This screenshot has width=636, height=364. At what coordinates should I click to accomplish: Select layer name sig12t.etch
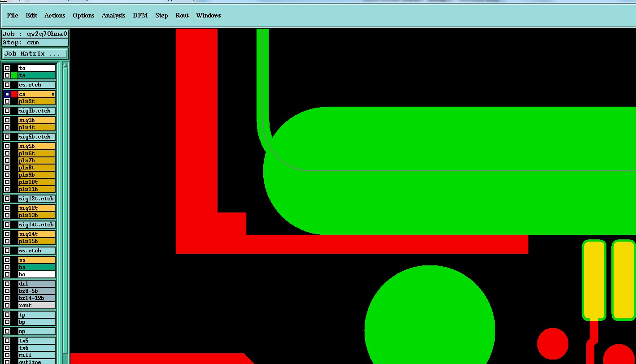point(37,199)
